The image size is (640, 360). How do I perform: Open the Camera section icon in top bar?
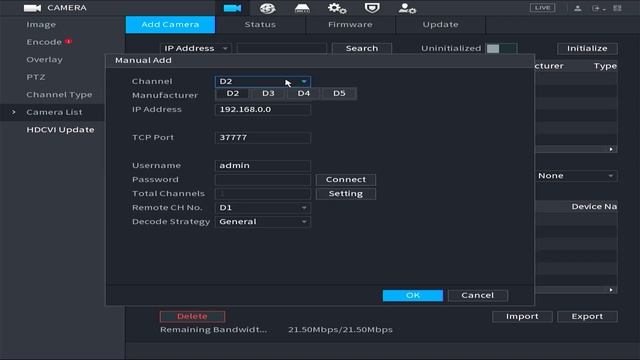tap(232, 8)
